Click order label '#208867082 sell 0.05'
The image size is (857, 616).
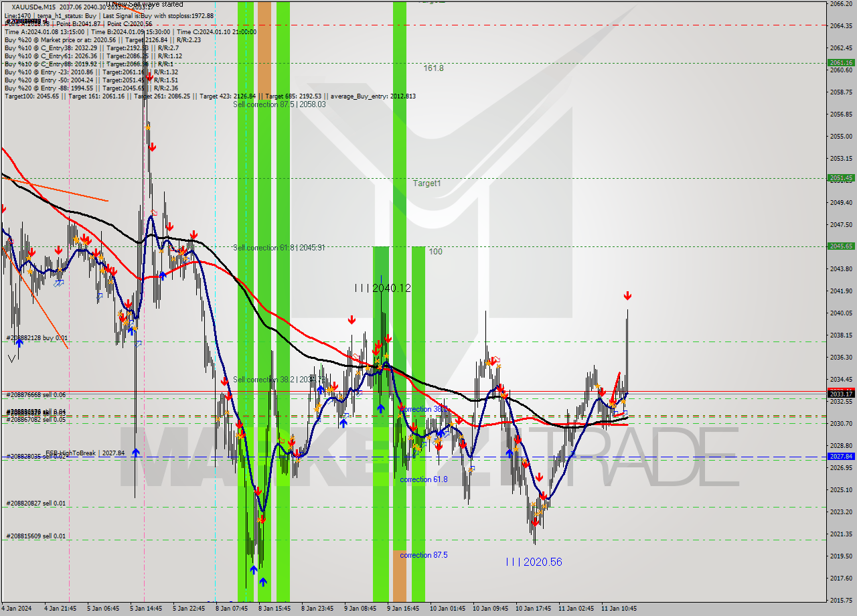[x=36, y=420]
